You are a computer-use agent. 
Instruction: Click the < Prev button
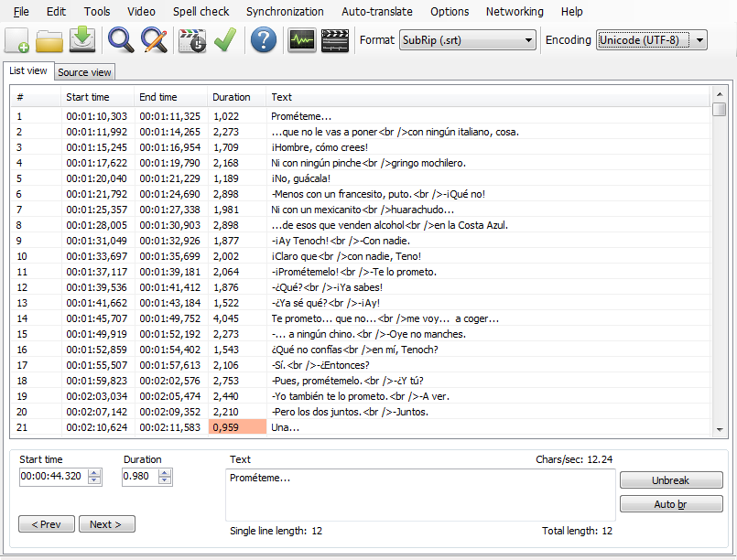point(46,524)
